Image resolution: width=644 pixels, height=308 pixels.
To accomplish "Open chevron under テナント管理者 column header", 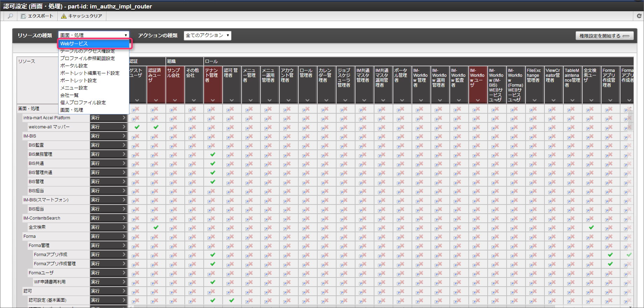I will point(213,100).
